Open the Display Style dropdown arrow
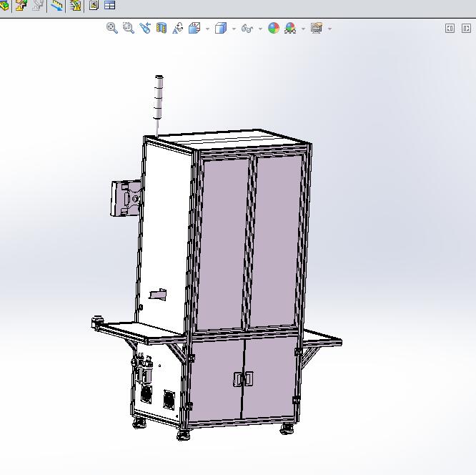 (x=234, y=29)
